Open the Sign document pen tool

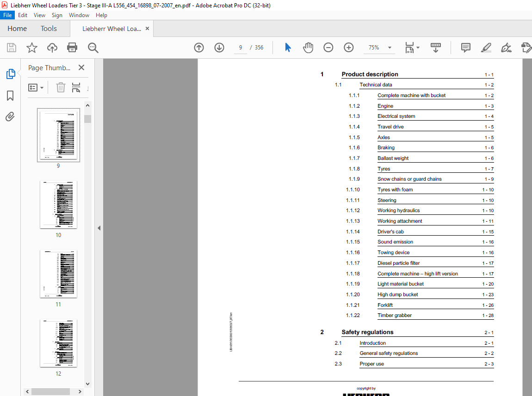(x=506, y=48)
